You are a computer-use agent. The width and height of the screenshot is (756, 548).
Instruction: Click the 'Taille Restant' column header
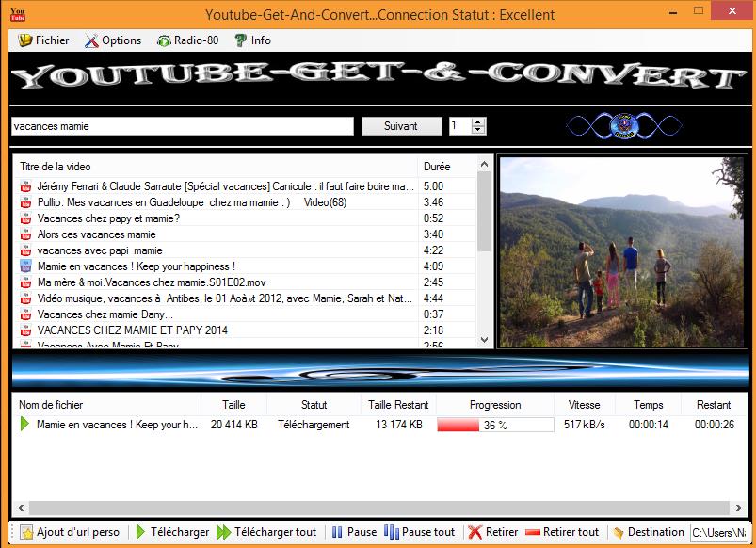[398, 405]
